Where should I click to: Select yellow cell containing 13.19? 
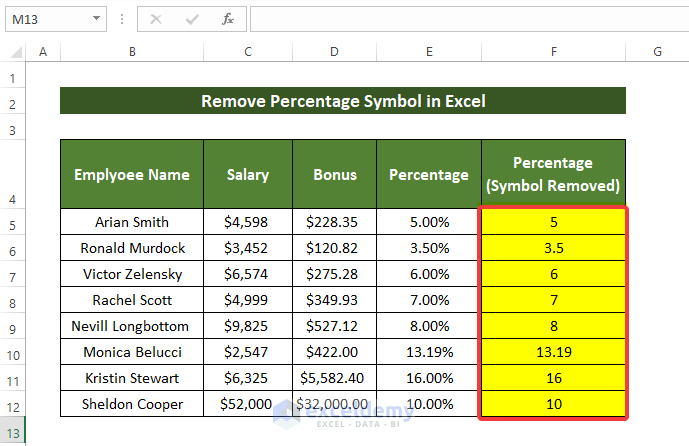pyautogui.click(x=553, y=352)
